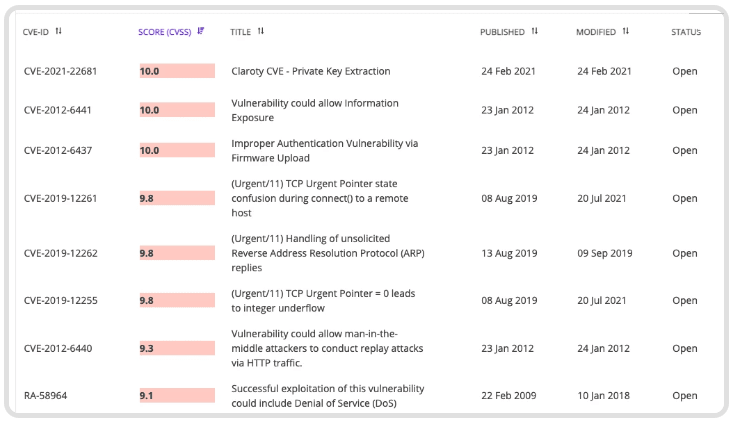The width and height of the screenshot is (731, 423).
Task: Select the STATUS column header
Action: [x=686, y=32]
